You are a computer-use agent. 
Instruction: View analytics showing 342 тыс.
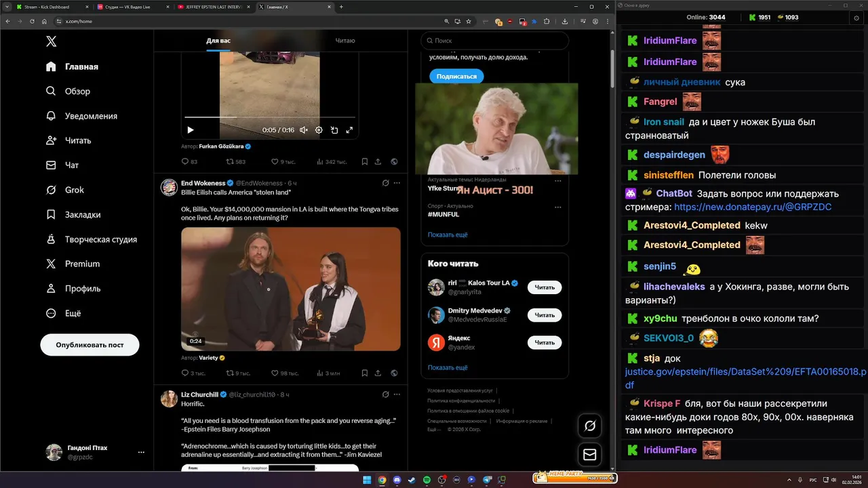pos(332,162)
